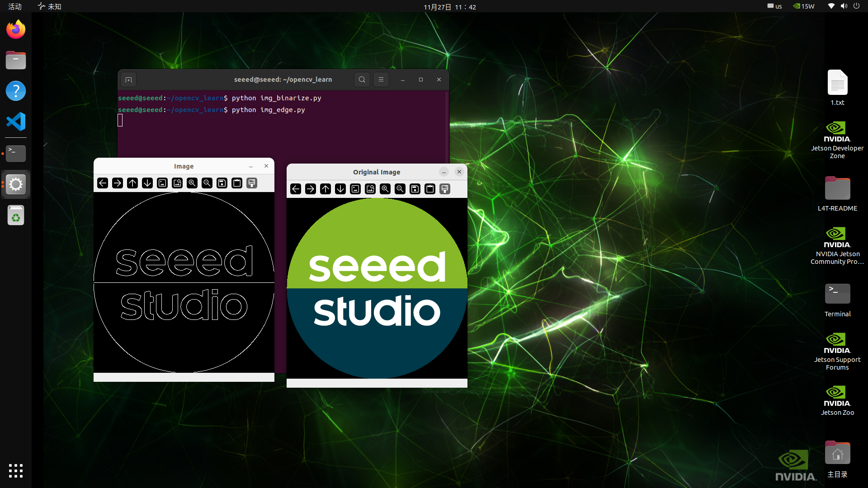868x488 pixels.
Task: Pan down in the Image window
Action: pos(147,183)
